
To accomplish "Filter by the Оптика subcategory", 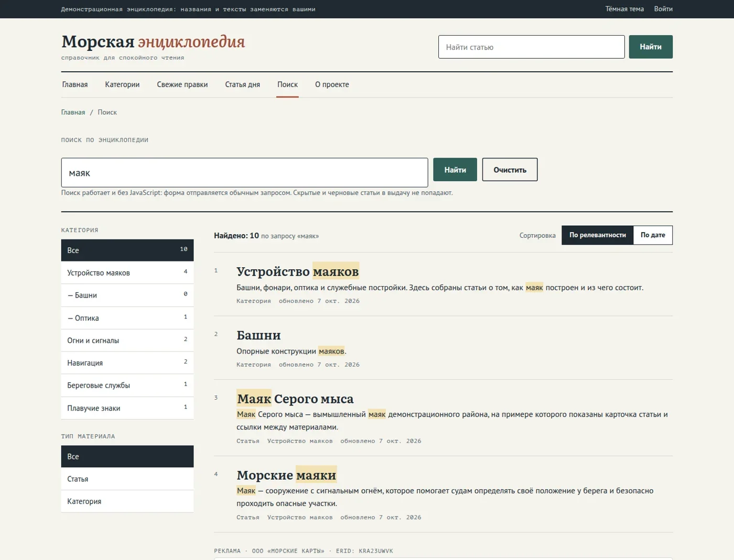I will (x=127, y=318).
